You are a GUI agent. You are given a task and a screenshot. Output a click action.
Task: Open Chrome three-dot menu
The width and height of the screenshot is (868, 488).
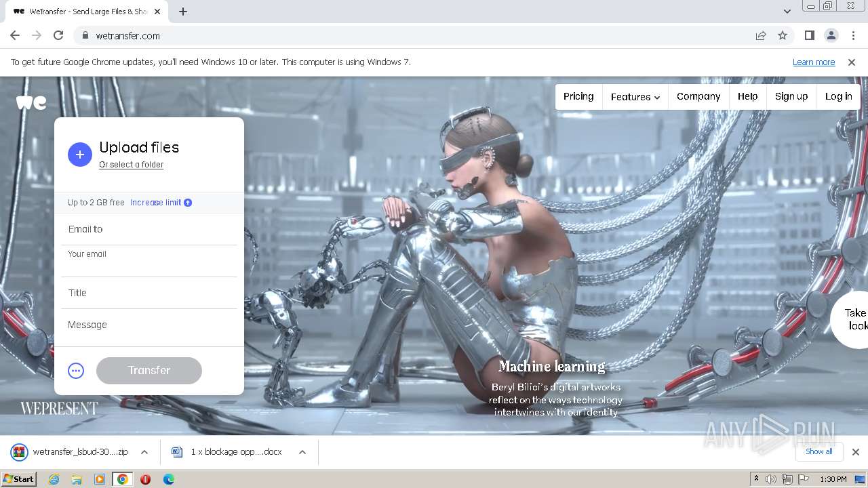[x=853, y=35]
